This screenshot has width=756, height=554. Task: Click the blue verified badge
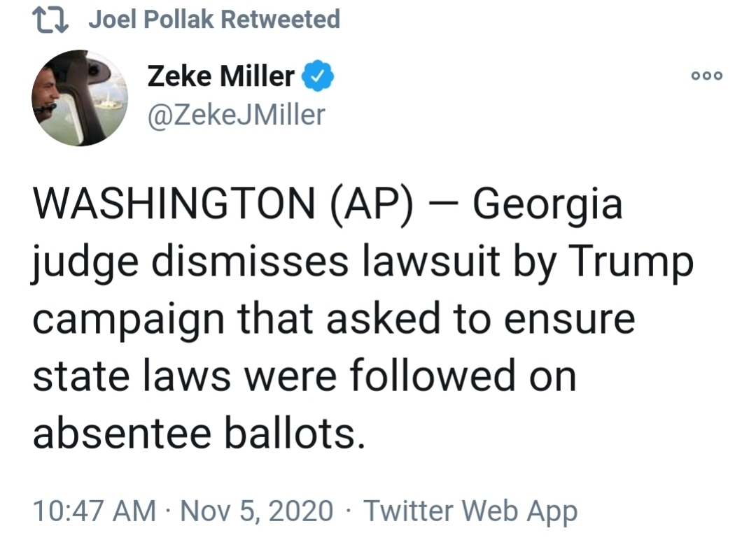[318, 76]
